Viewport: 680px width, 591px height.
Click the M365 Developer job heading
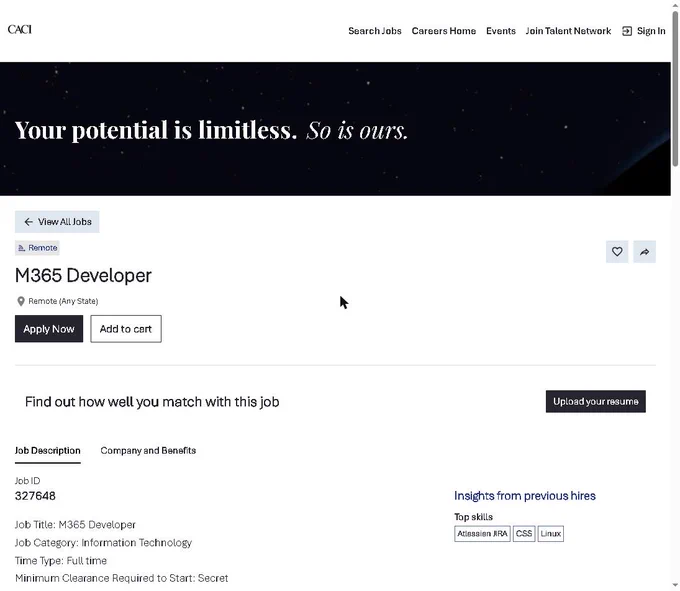pos(83,276)
